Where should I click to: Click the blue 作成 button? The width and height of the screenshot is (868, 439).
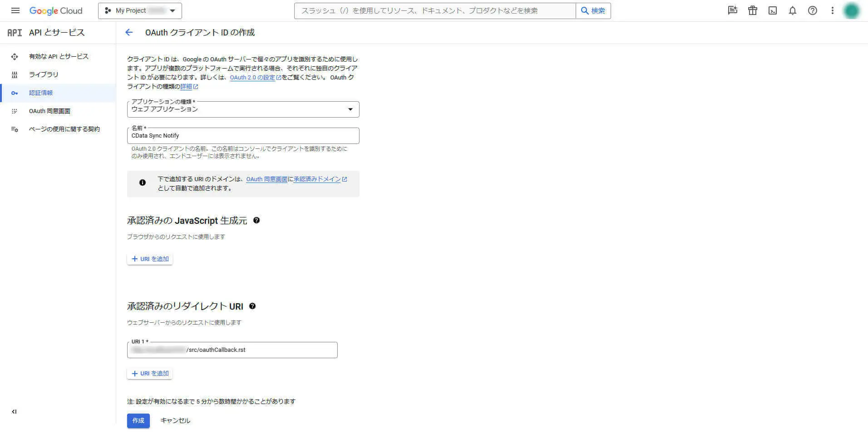pos(138,420)
